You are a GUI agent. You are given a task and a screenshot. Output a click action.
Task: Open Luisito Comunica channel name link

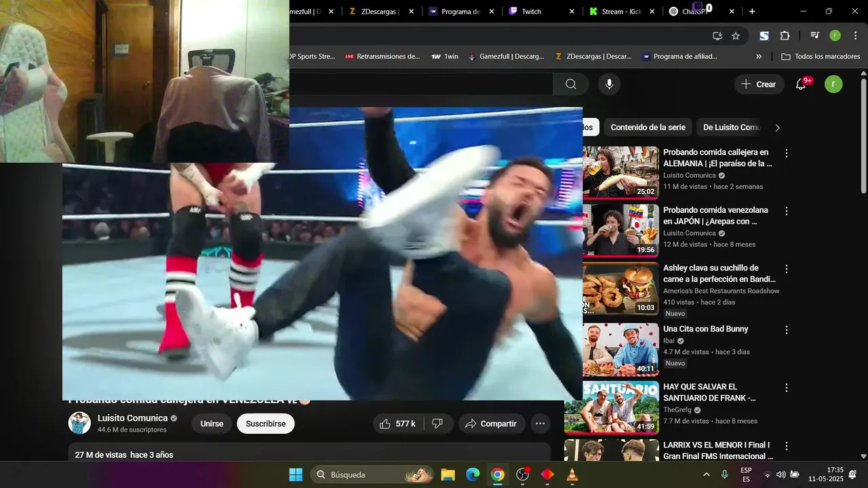pos(132,418)
